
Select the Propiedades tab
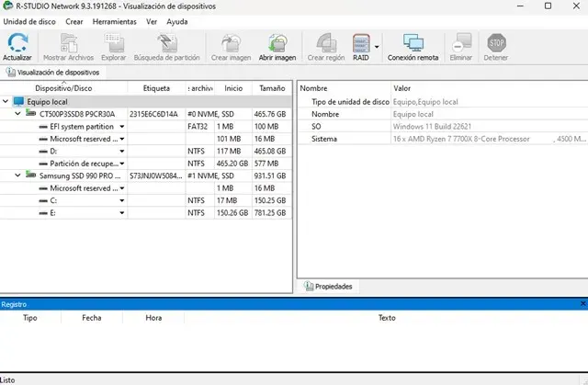(328, 287)
